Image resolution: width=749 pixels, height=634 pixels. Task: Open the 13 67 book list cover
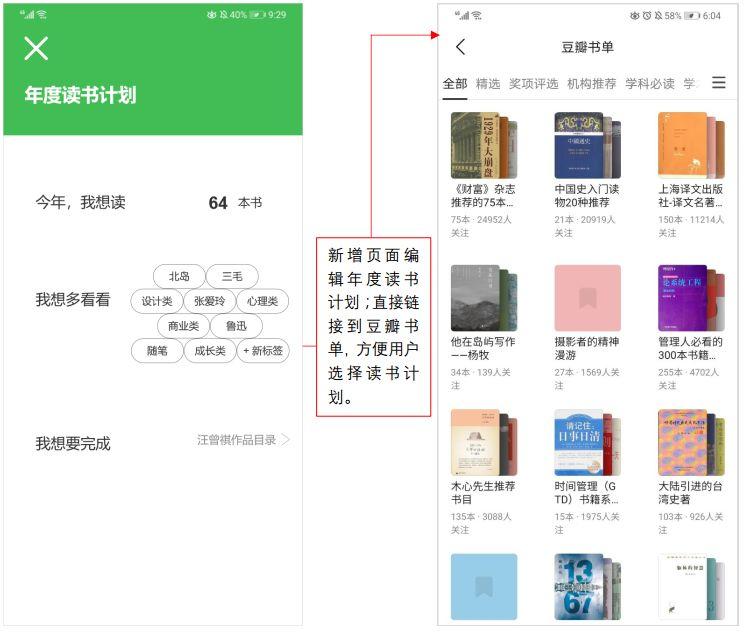click(588, 587)
